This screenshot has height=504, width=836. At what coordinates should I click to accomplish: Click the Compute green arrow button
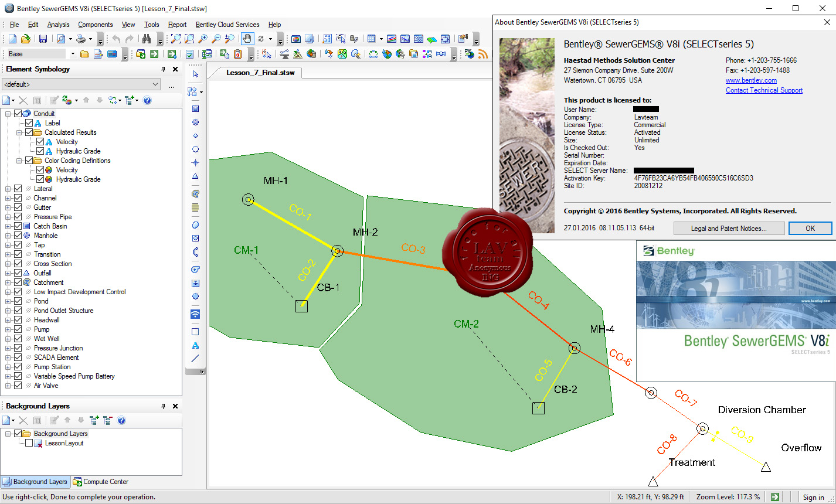point(154,54)
